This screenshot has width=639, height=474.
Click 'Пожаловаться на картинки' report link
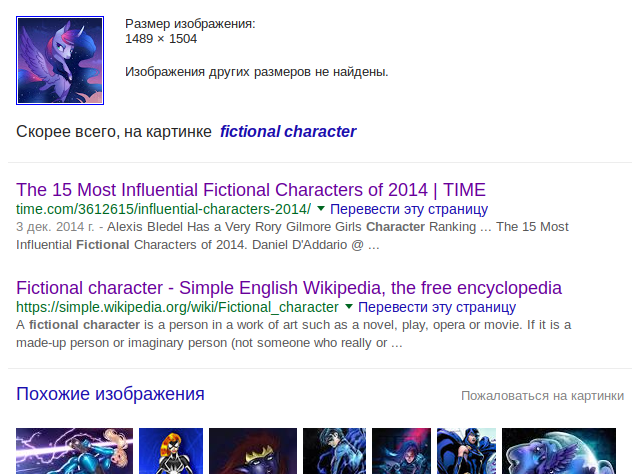(x=542, y=396)
